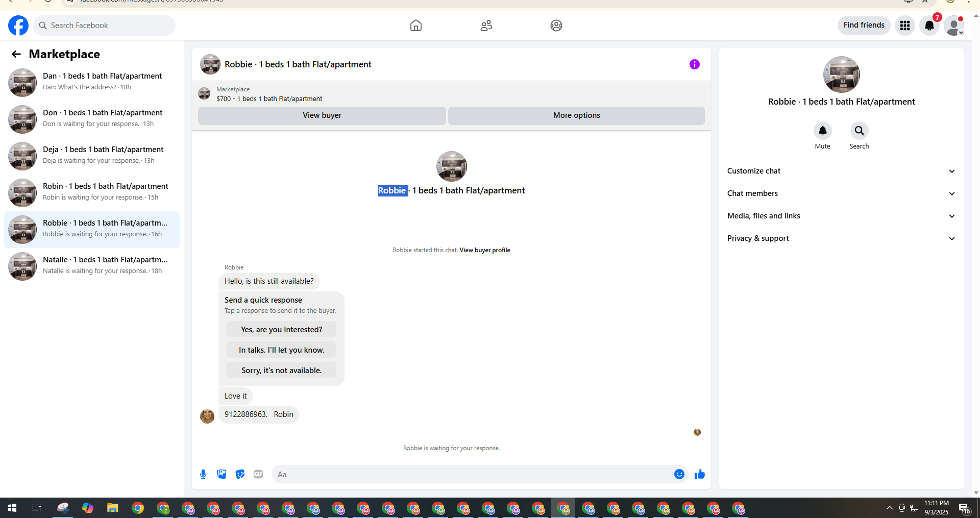Screen dimensions: 980x518
Task: Send 'Yes, are you interested?' quick response
Action: pos(281,330)
